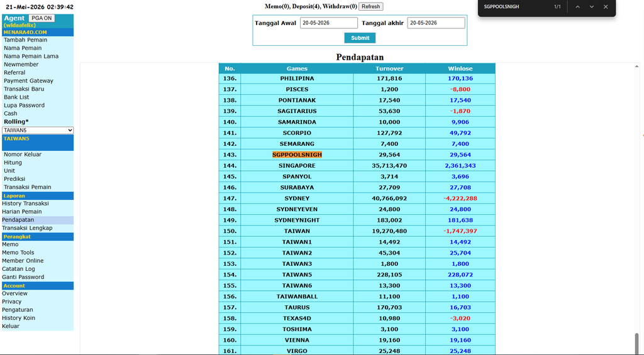Open Pengaturan settings link

[x=18, y=310]
